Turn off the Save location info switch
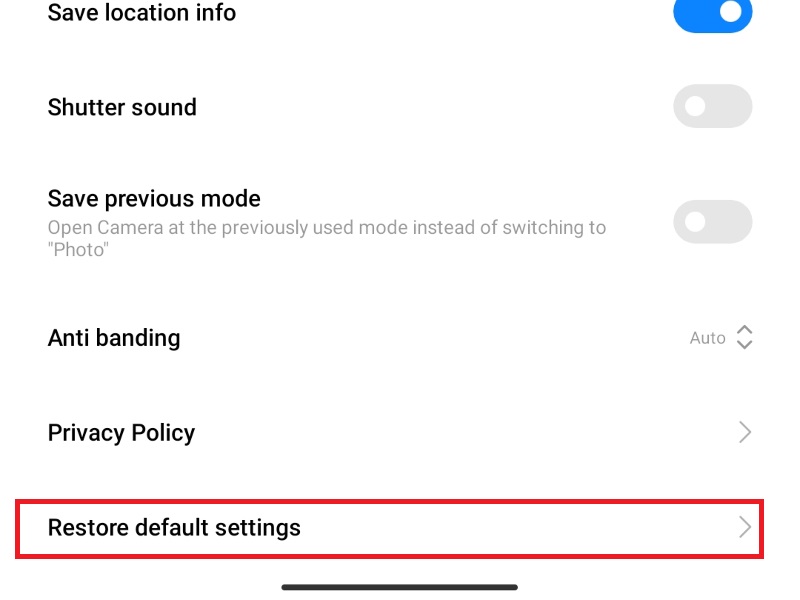800x600 pixels. pos(712,12)
